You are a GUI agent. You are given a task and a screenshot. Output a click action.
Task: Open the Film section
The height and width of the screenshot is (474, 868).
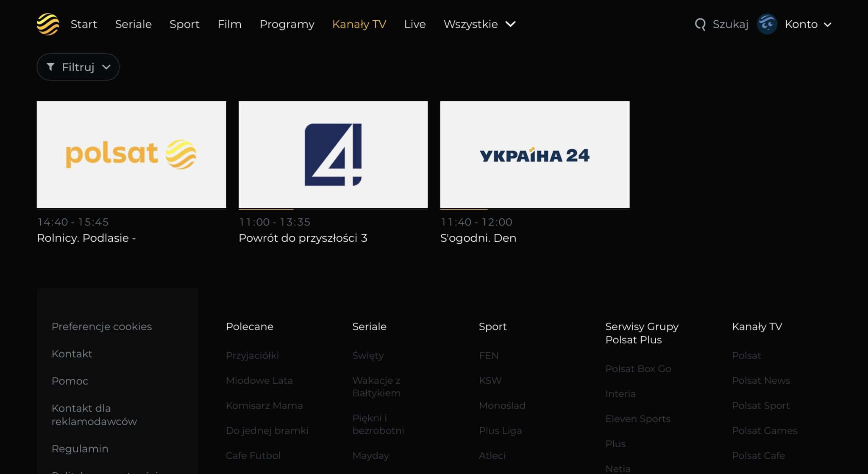(229, 24)
